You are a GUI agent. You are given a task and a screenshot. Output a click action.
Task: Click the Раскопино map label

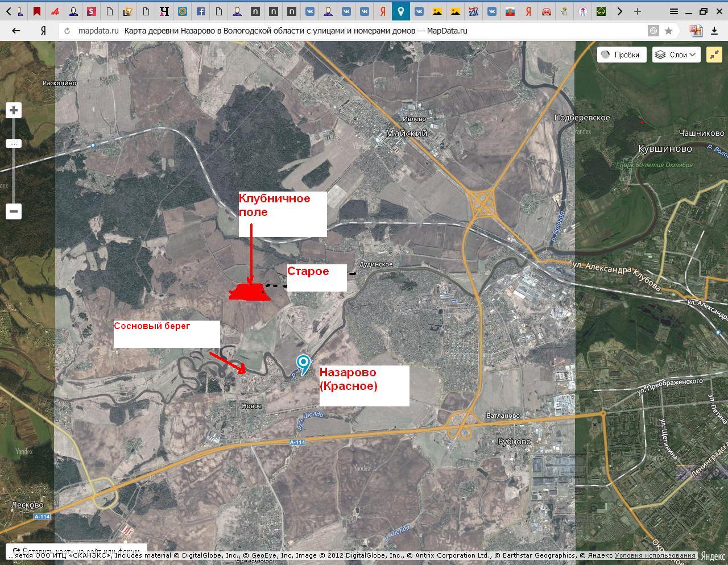[60, 83]
